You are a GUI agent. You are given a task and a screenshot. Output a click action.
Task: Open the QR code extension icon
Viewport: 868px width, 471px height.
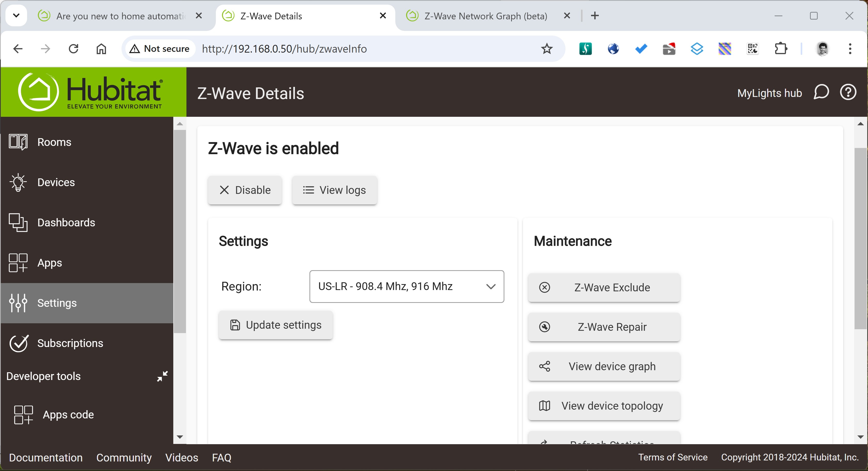(753, 49)
